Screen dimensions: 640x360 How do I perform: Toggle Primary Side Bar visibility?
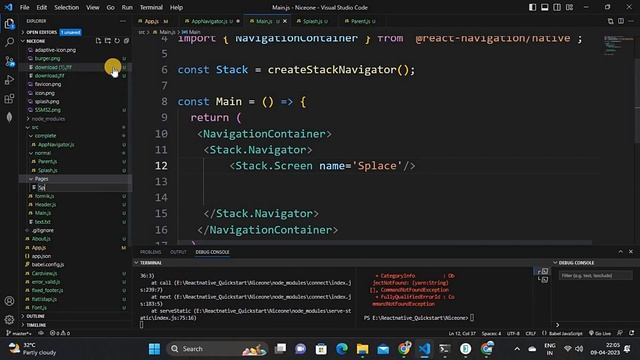pos(532,7)
